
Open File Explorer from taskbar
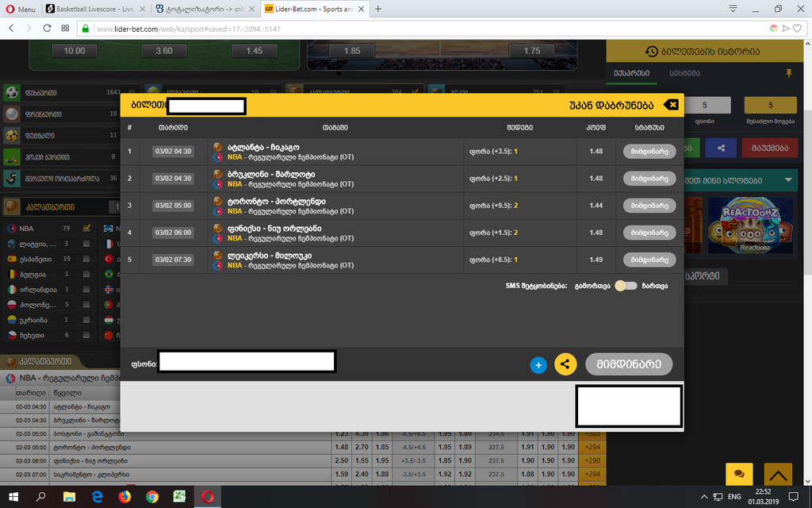coord(69,497)
